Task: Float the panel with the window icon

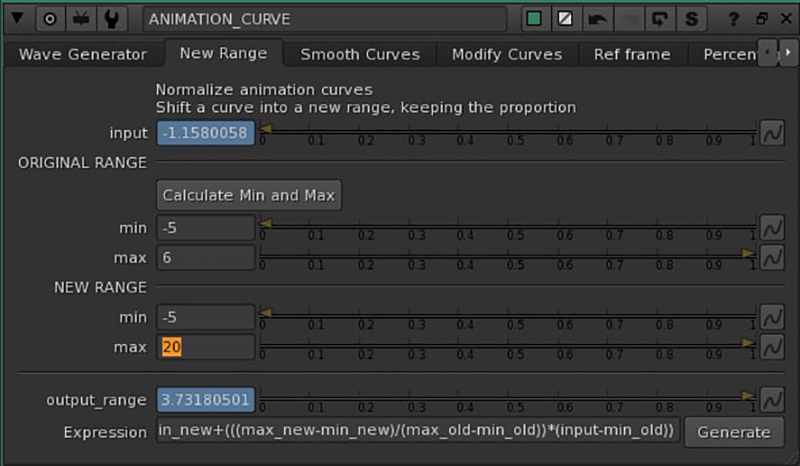Action: pos(761,18)
